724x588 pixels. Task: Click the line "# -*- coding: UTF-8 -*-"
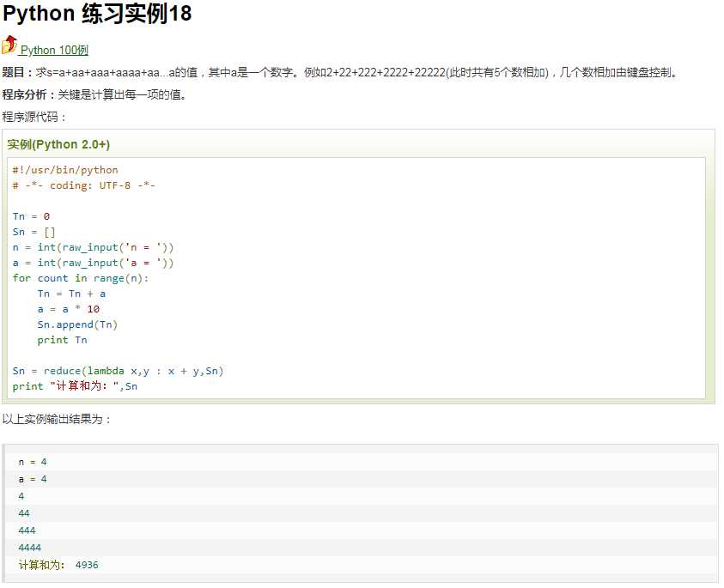pos(83,185)
